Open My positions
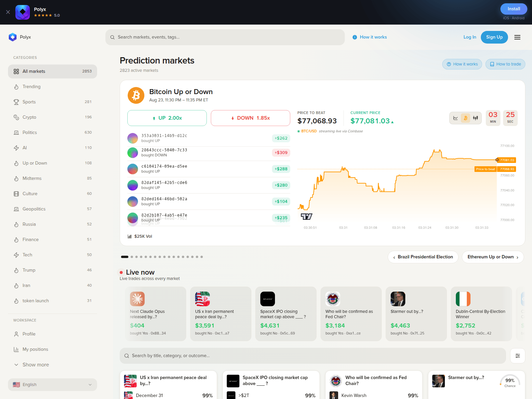This screenshot has height=399, width=532. point(53,349)
